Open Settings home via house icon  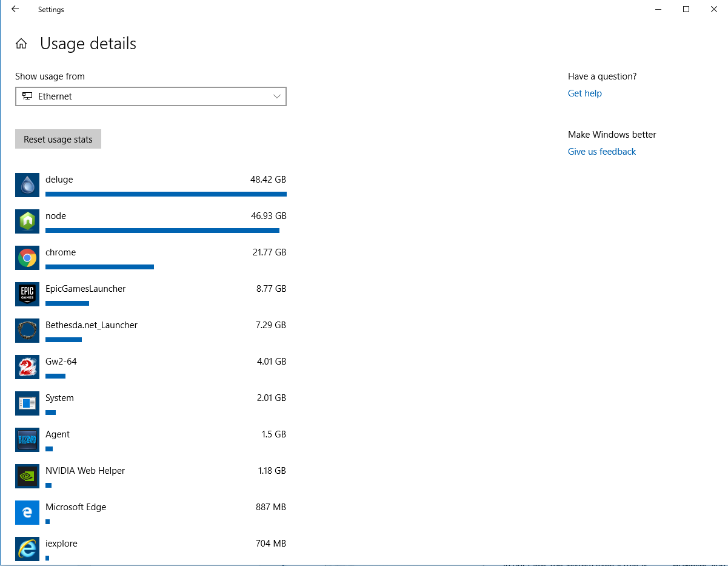point(21,44)
